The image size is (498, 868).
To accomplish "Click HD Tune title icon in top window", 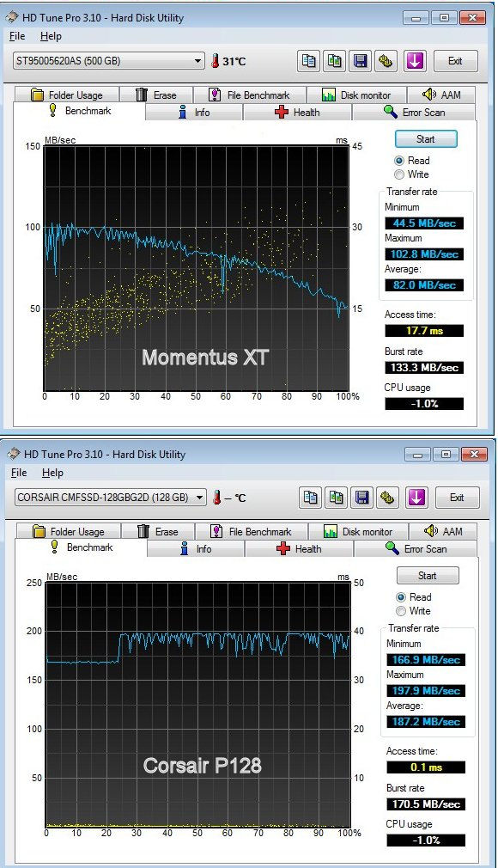I will [12, 17].
